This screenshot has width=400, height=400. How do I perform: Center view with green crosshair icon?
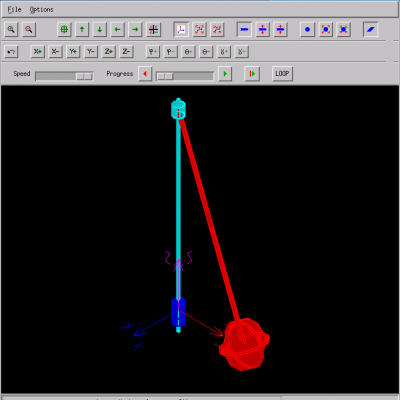[64, 30]
